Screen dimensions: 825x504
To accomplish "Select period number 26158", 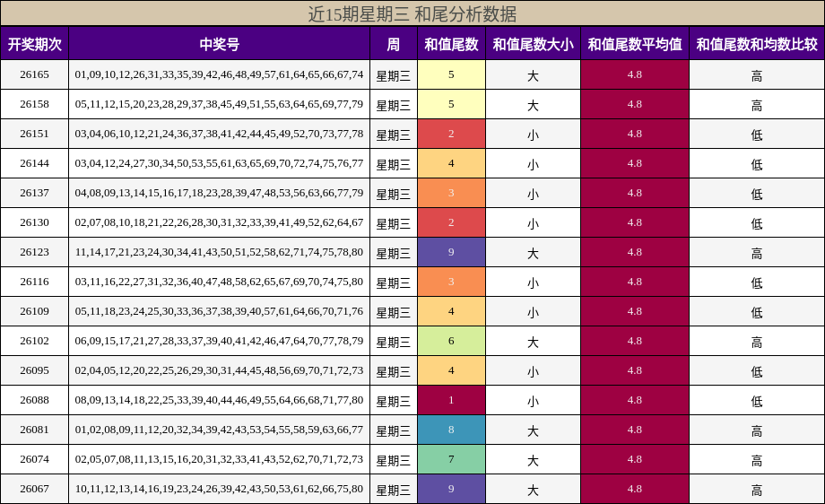I will [x=35, y=104].
